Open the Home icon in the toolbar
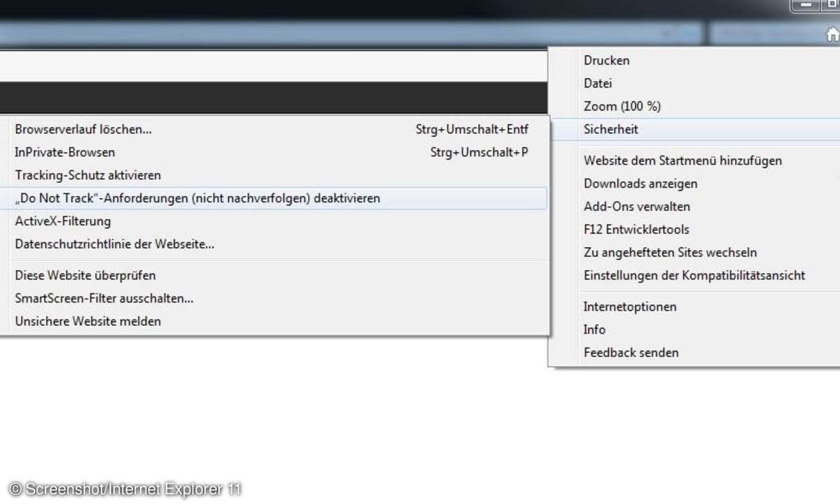Viewport: 840px width, 504px height. (832, 34)
